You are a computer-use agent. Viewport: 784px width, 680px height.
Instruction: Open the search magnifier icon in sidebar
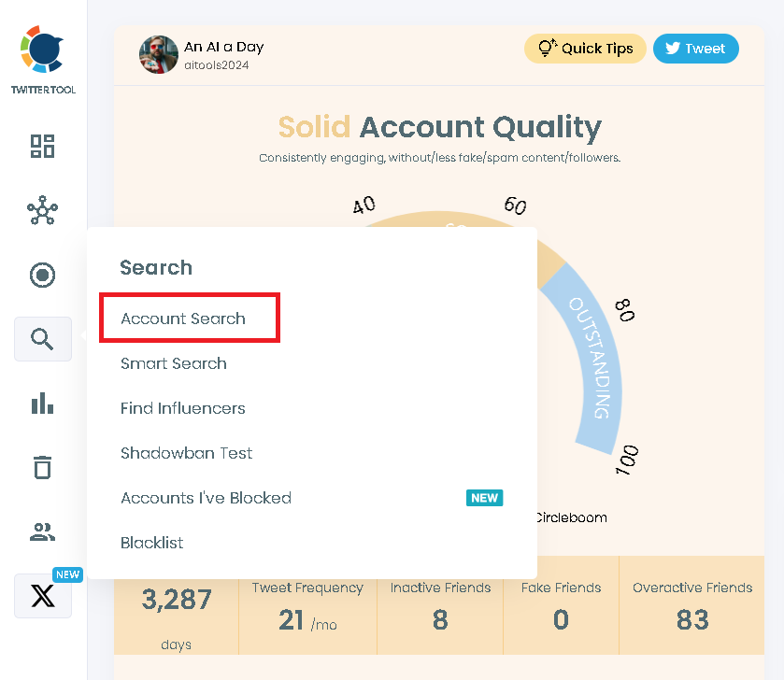(42, 338)
